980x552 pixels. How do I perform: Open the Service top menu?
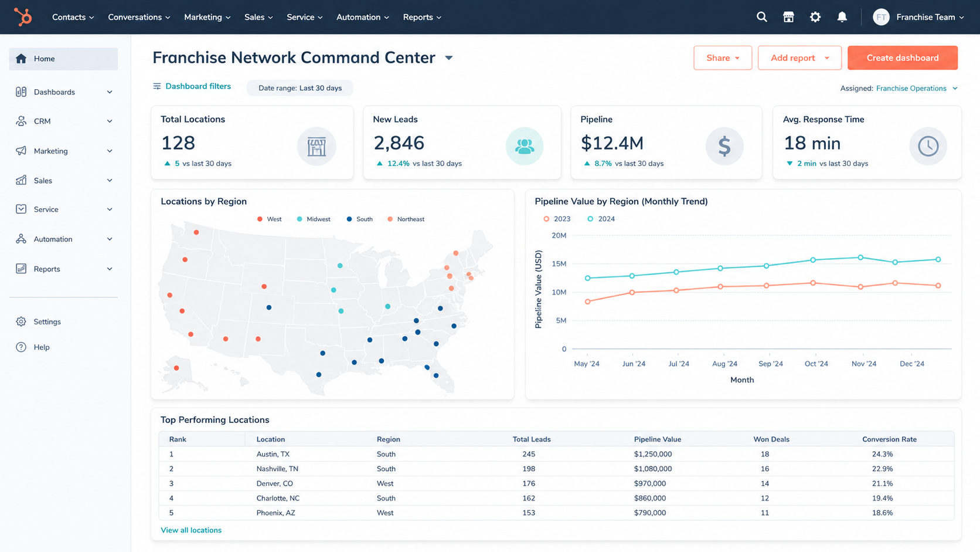pos(305,17)
